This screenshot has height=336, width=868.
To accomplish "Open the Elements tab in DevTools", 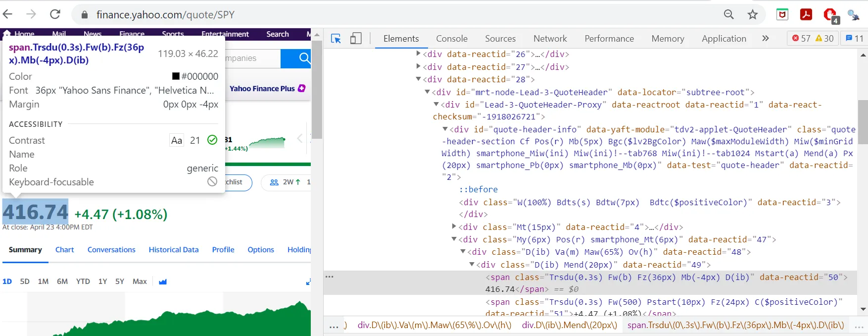I will 401,39.
